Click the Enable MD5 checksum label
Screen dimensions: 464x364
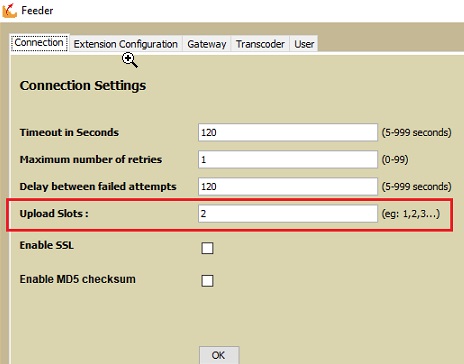pyautogui.click(x=78, y=279)
